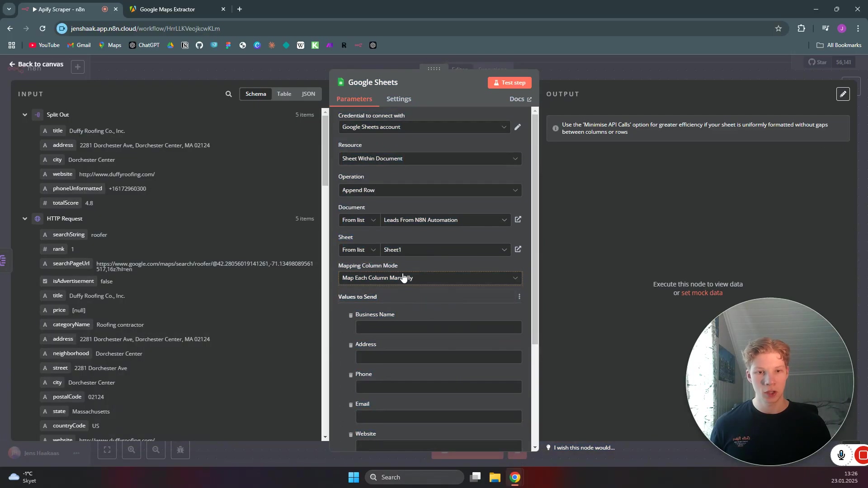Grab the node panel drag handle
Screen dimensions: 868x488
(434, 69)
